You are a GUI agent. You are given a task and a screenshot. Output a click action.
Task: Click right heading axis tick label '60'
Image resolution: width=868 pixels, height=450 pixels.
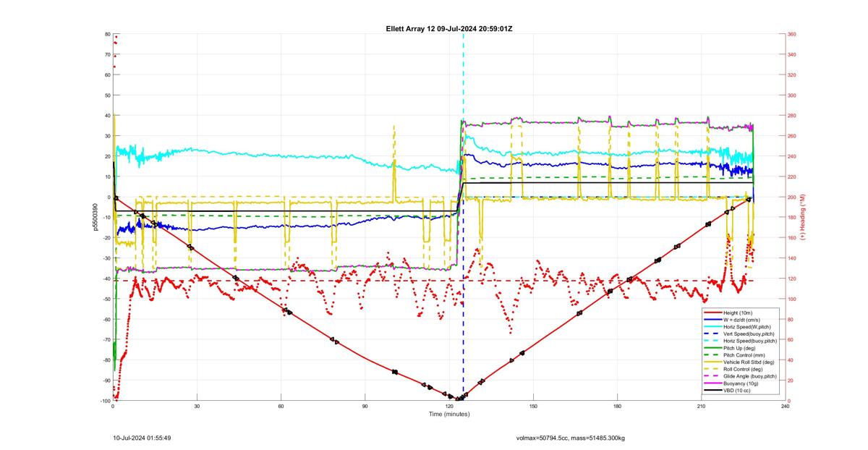pos(791,339)
